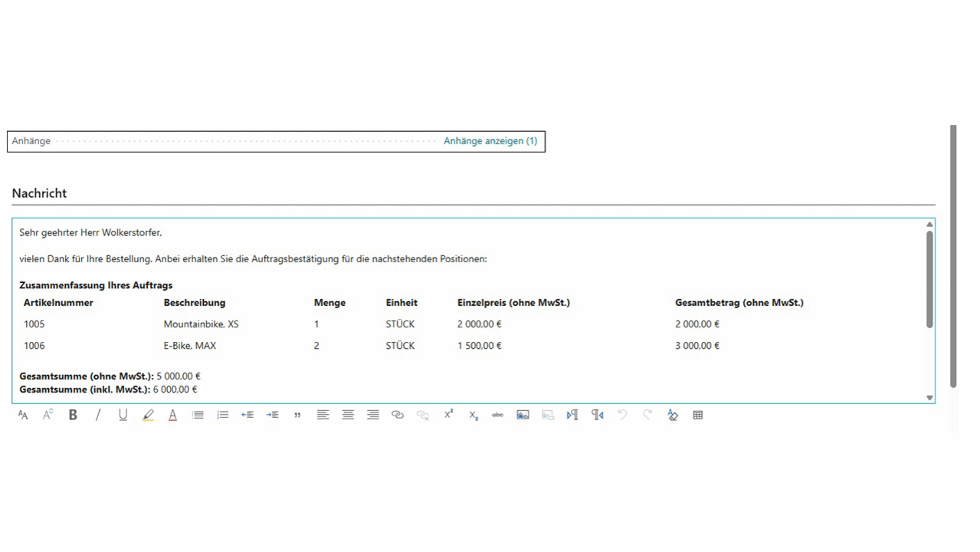Open the red font color picker
980x552 pixels.
pyautogui.click(x=172, y=415)
